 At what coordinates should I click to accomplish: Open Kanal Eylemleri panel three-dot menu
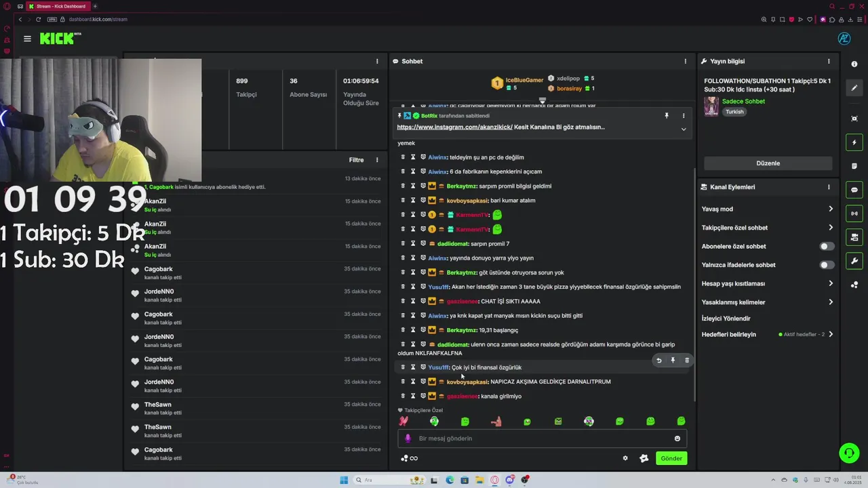(x=828, y=187)
